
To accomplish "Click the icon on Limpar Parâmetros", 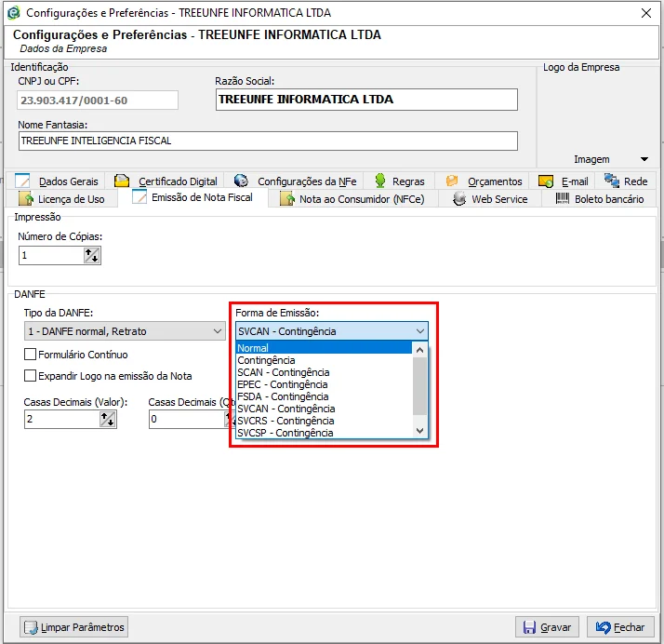I will (31, 627).
